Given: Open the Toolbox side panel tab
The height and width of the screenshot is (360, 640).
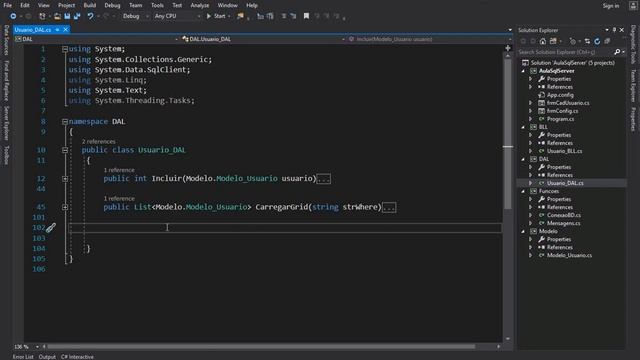Looking at the screenshot, I should point(6,155).
